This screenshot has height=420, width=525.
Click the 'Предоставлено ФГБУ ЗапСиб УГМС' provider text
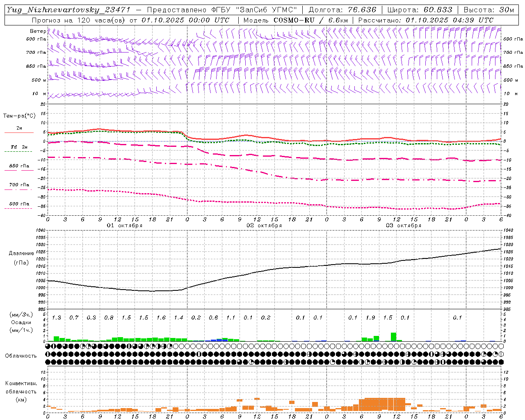(221, 10)
